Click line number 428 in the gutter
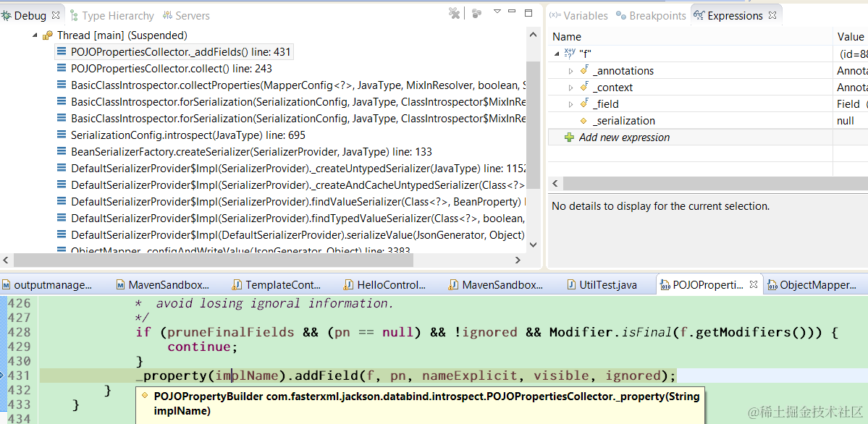 point(20,333)
